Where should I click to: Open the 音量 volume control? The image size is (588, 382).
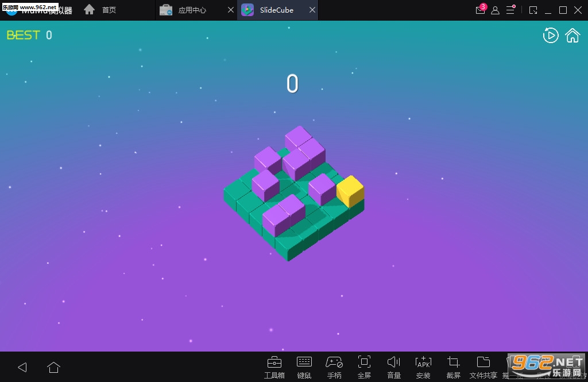(393, 366)
